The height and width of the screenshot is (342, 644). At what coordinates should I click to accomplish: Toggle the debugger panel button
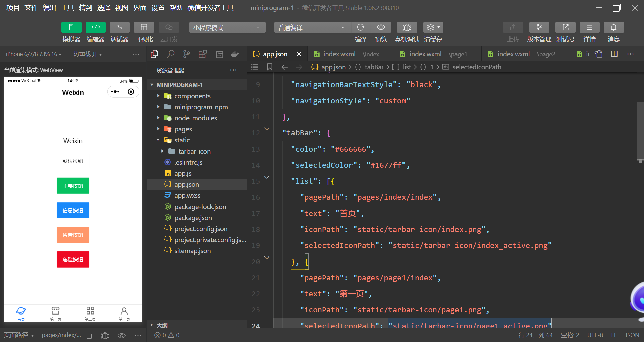point(120,27)
